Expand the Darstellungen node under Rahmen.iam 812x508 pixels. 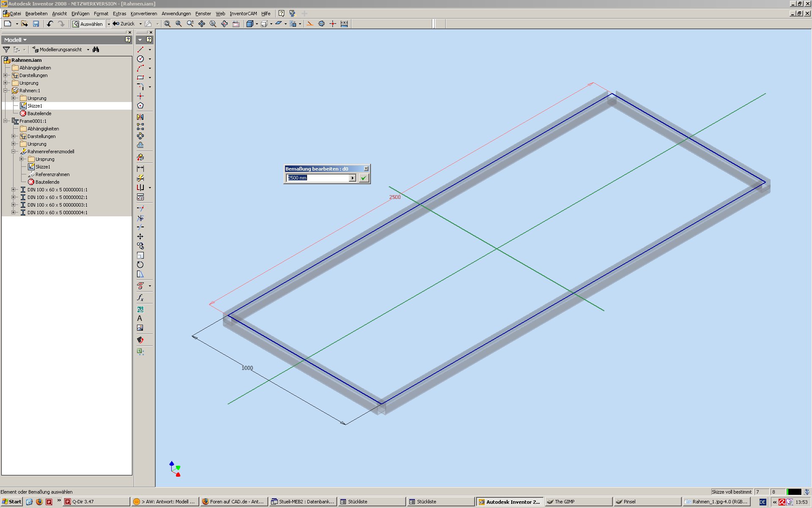coord(5,75)
